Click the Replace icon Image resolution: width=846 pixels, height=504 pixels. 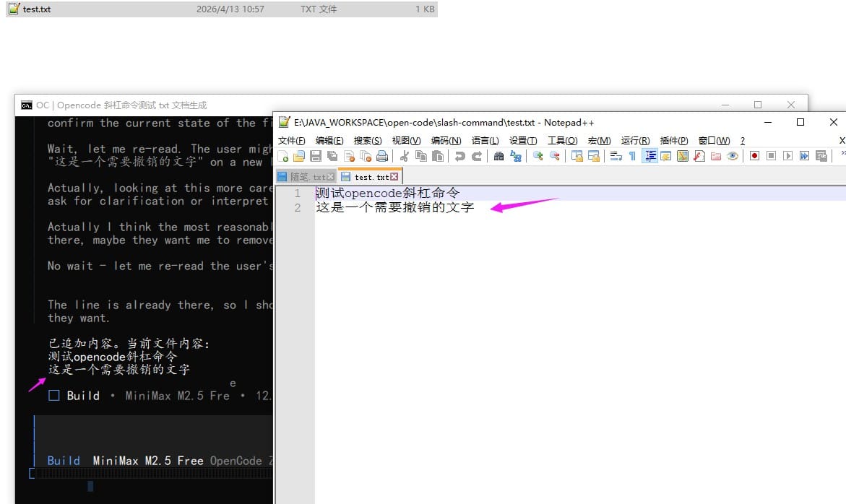click(516, 156)
